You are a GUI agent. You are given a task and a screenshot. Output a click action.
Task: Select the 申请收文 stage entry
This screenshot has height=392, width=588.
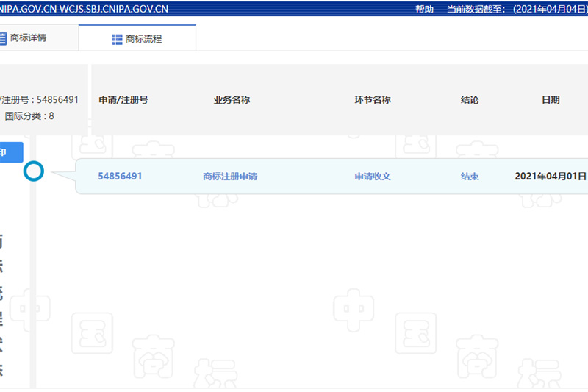373,177
